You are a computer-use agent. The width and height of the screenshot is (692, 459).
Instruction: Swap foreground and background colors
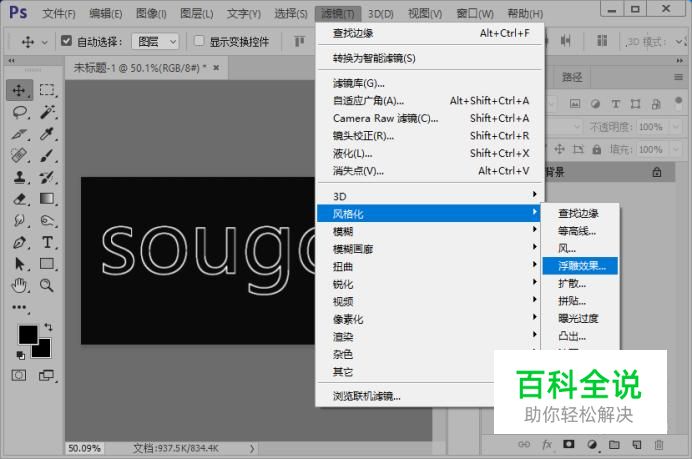click(48, 327)
